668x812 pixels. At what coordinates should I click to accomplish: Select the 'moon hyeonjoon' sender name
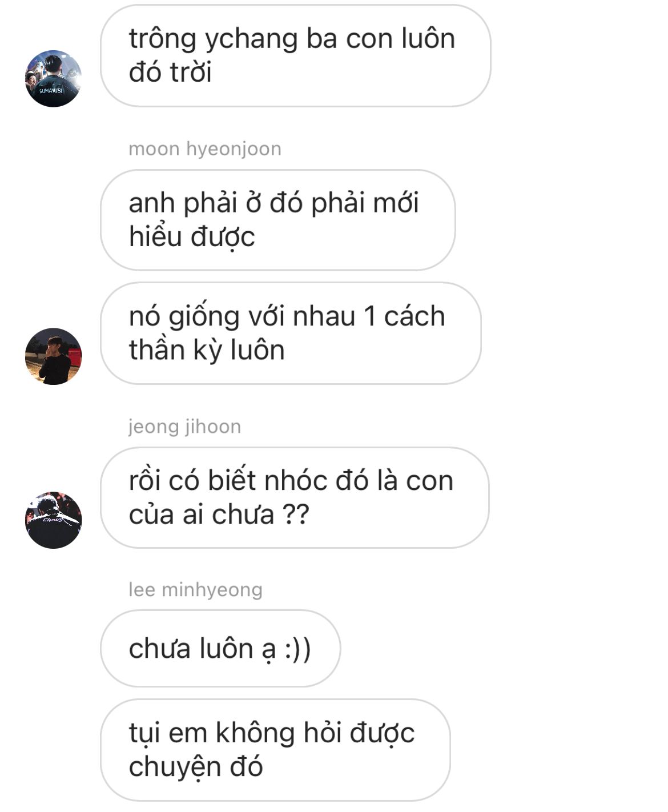pos(205,148)
